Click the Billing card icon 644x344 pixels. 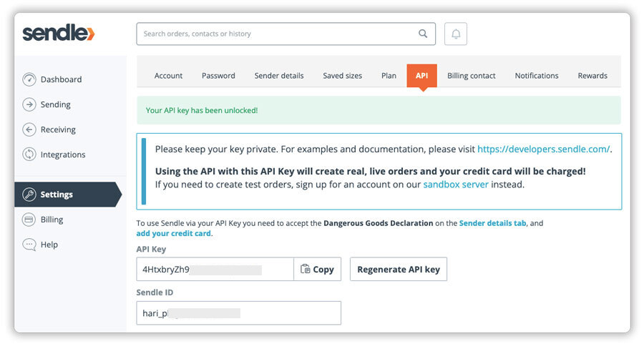tap(29, 220)
